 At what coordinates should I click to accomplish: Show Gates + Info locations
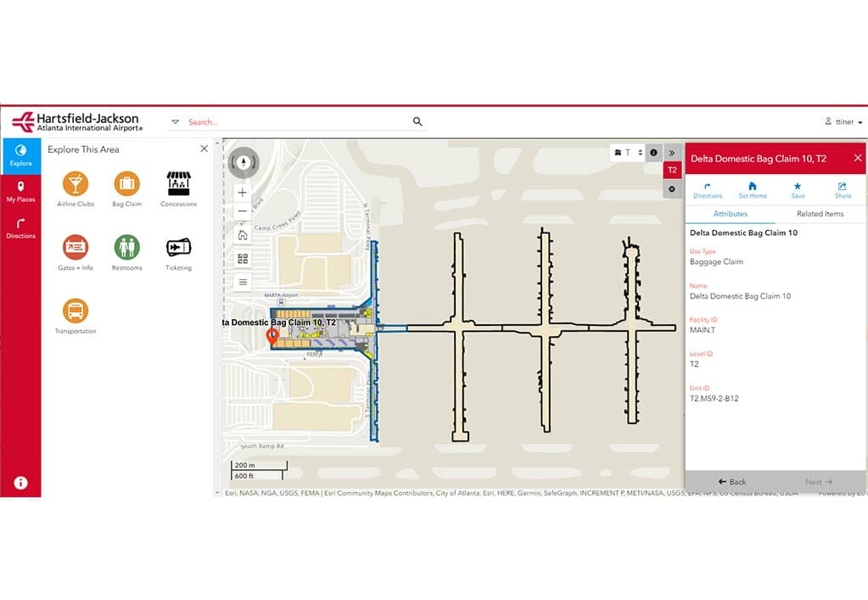coord(75,247)
